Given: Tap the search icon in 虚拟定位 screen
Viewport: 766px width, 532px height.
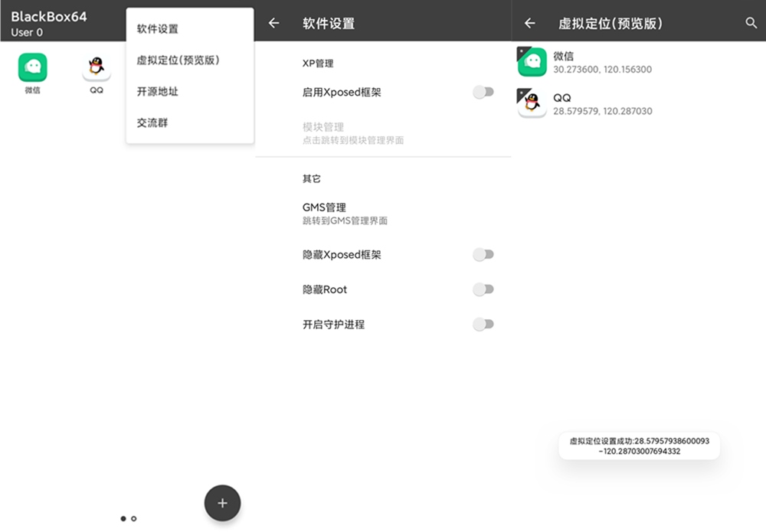Looking at the screenshot, I should click(751, 23).
